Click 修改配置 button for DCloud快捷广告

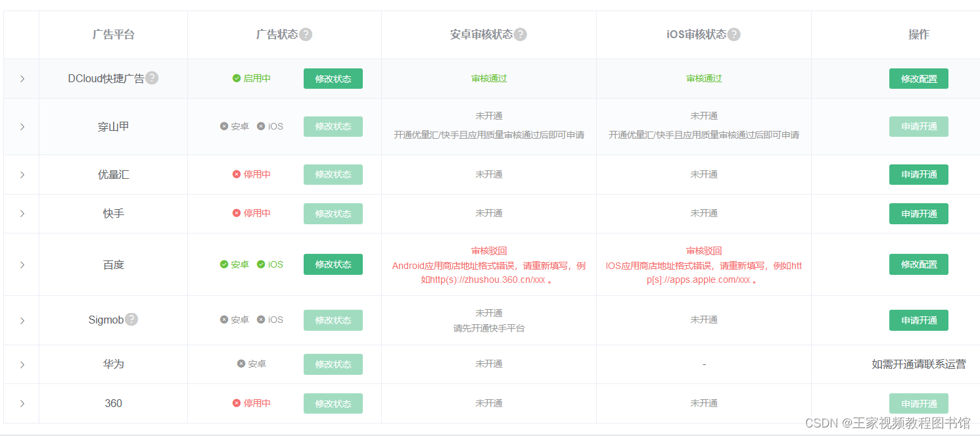[919, 78]
